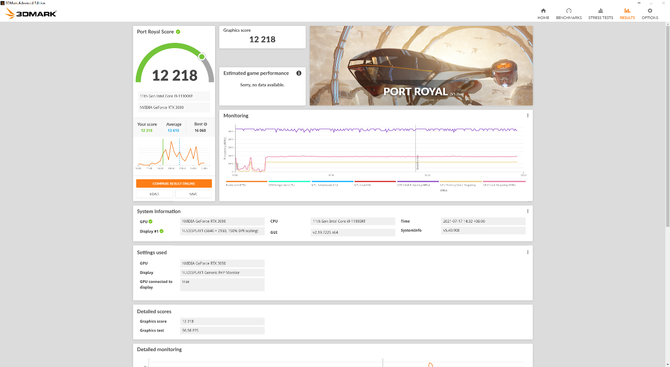Click the green GPU status check icon
The height and width of the screenshot is (367, 670).
click(x=150, y=221)
